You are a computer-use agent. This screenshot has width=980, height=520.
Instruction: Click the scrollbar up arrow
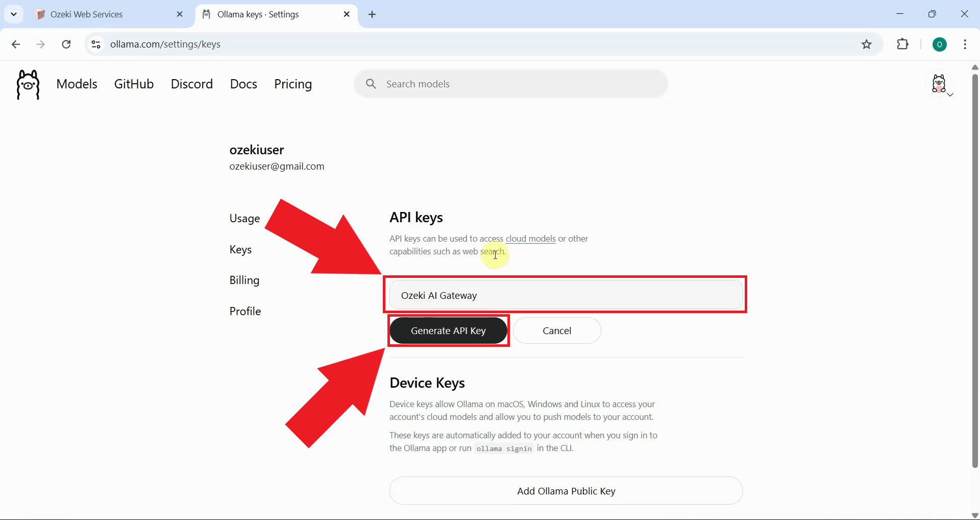(x=974, y=67)
